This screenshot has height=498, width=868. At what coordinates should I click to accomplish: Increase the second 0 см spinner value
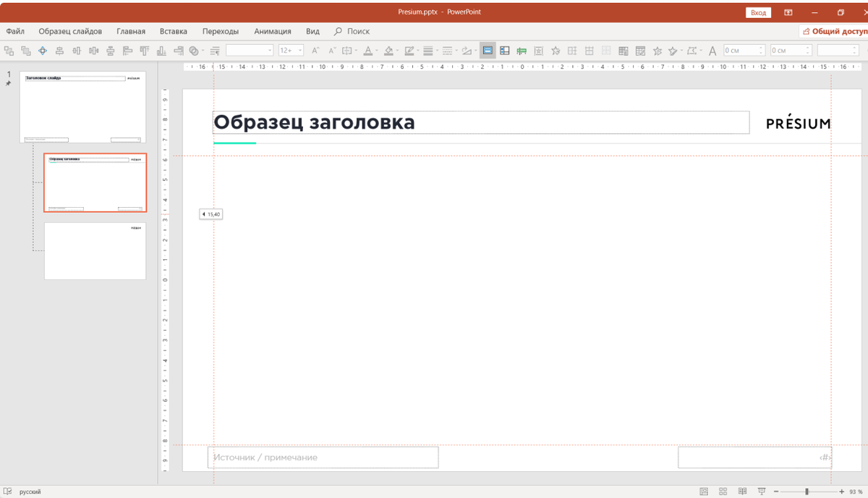pyautogui.click(x=807, y=48)
